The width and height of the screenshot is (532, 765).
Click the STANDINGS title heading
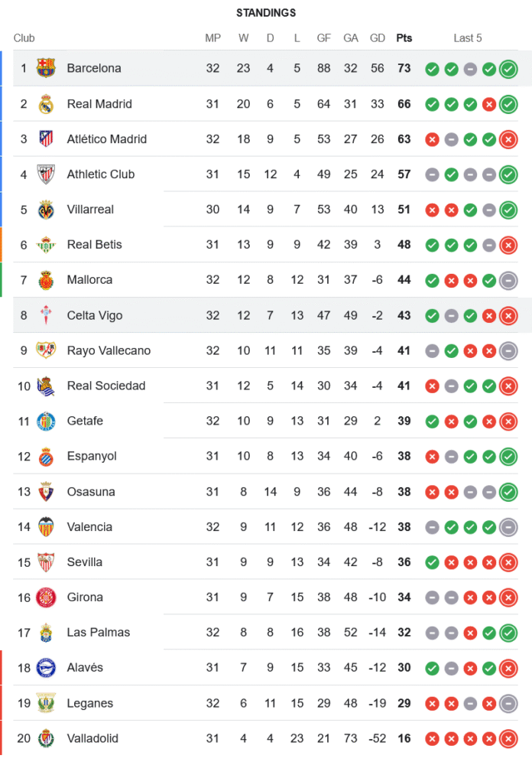click(x=266, y=13)
